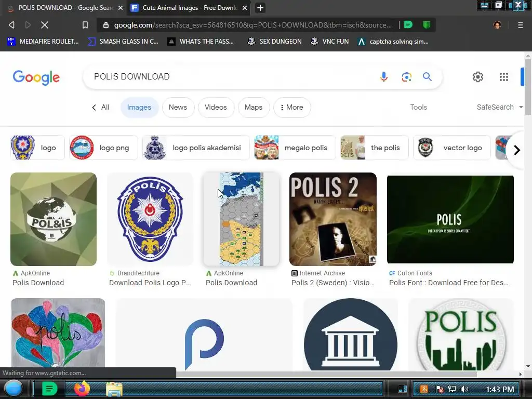Start voice search with the microphone icon
Screen dimensions: 532x399
pos(384,77)
